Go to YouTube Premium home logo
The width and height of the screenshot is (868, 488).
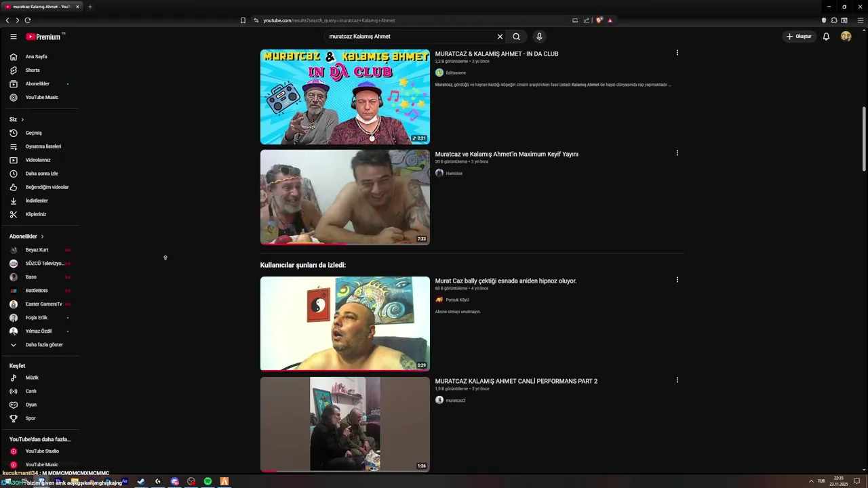coord(43,37)
